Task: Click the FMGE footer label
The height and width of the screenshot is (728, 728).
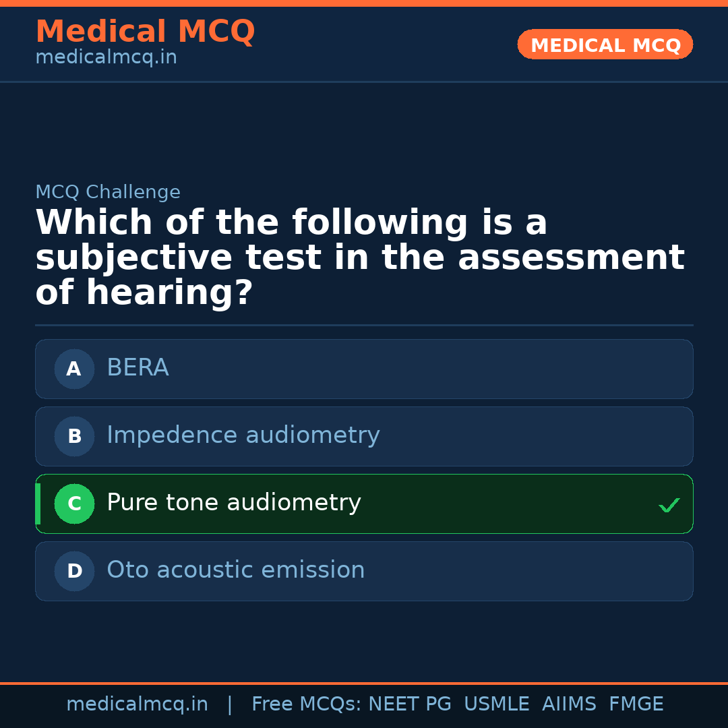Action: (636, 704)
